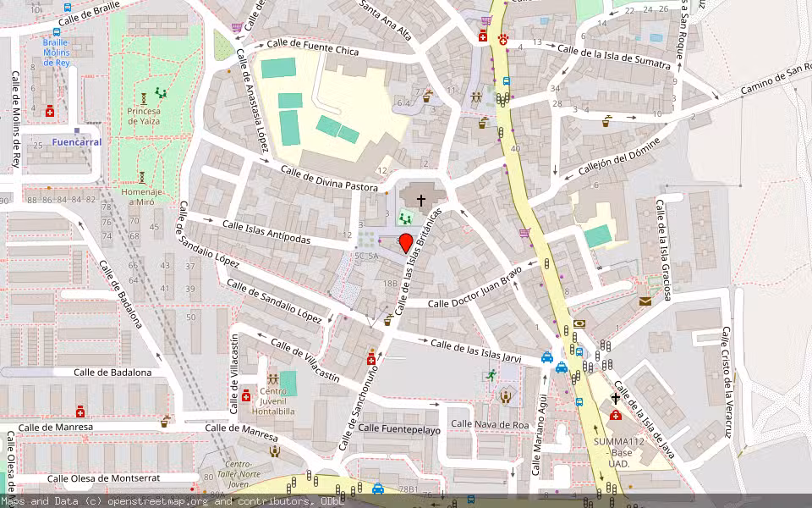Click community centre icon below the running icon
Viewport: 812px width, 508px height.
(x=506, y=397)
